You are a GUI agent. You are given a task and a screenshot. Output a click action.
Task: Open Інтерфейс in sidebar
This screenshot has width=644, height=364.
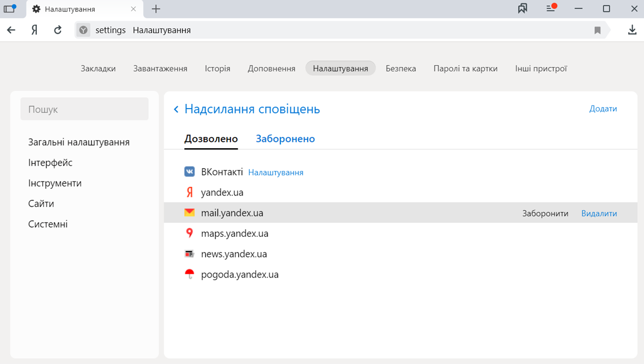pyautogui.click(x=50, y=162)
